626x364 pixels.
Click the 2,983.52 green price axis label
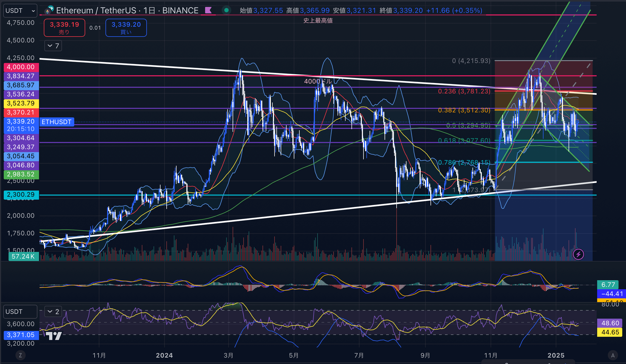[x=21, y=174]
